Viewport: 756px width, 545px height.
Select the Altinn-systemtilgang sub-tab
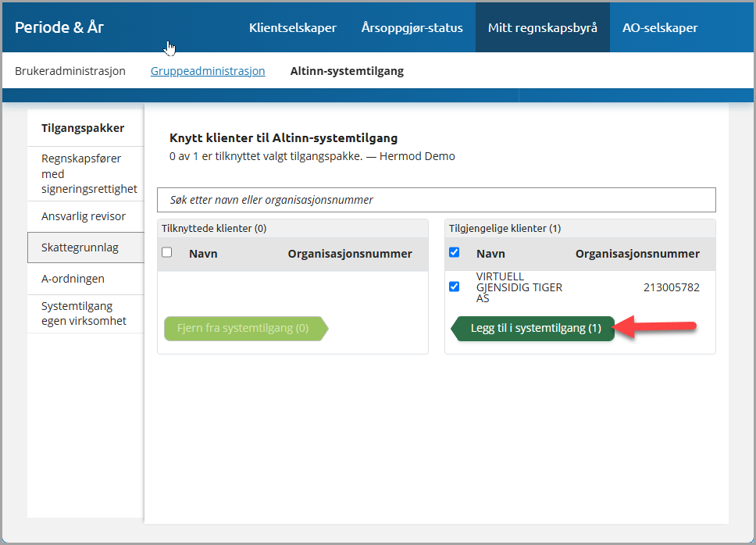pos(347,71)
